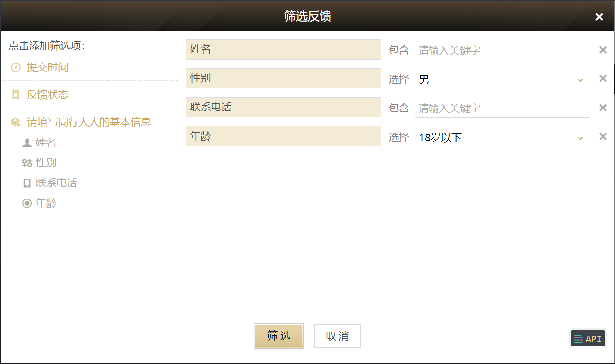Focus the 姓名 keyword input field

(x=502, y=50)
